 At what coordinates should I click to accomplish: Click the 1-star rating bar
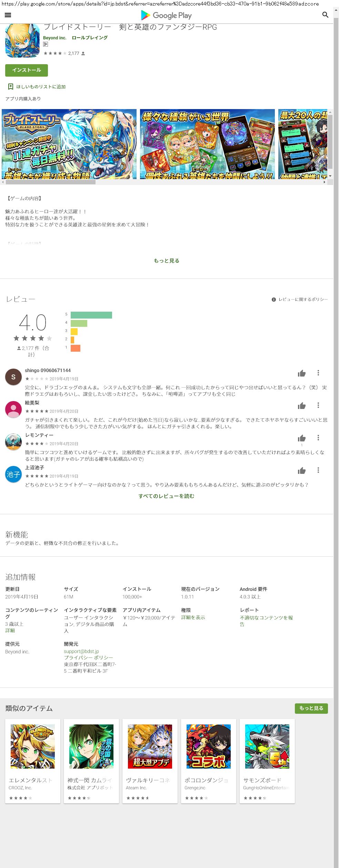click(x=76, y=348)
